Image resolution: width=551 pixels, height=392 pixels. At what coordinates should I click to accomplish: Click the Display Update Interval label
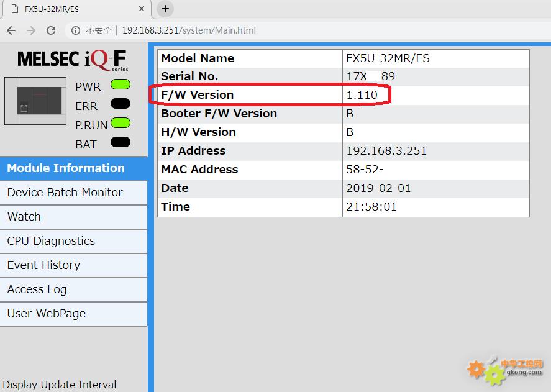pos(60,385)
